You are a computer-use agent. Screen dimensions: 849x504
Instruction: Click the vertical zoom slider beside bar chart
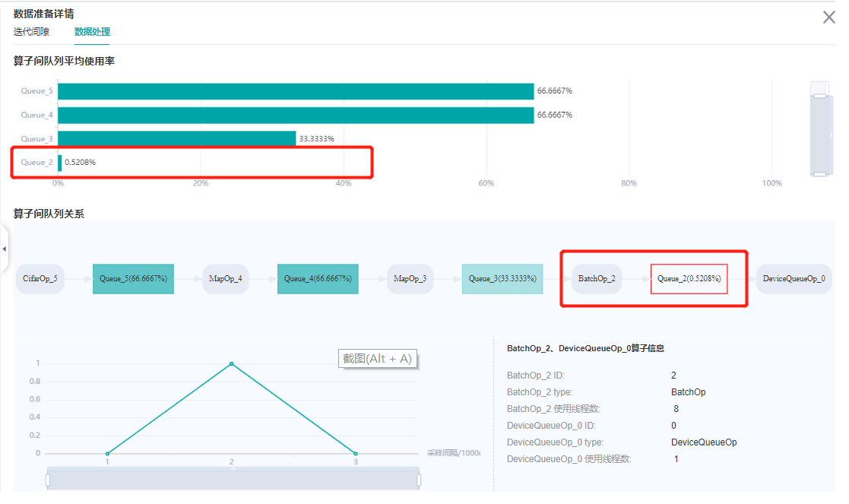[x=819, y=134]
